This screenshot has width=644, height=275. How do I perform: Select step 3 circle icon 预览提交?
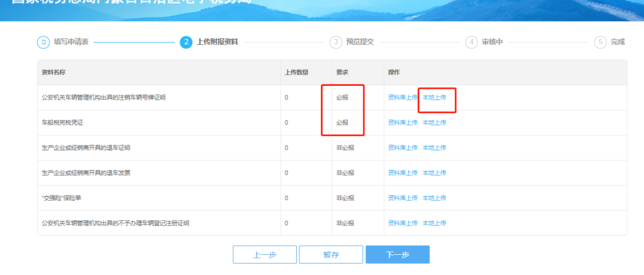[336, 42]
